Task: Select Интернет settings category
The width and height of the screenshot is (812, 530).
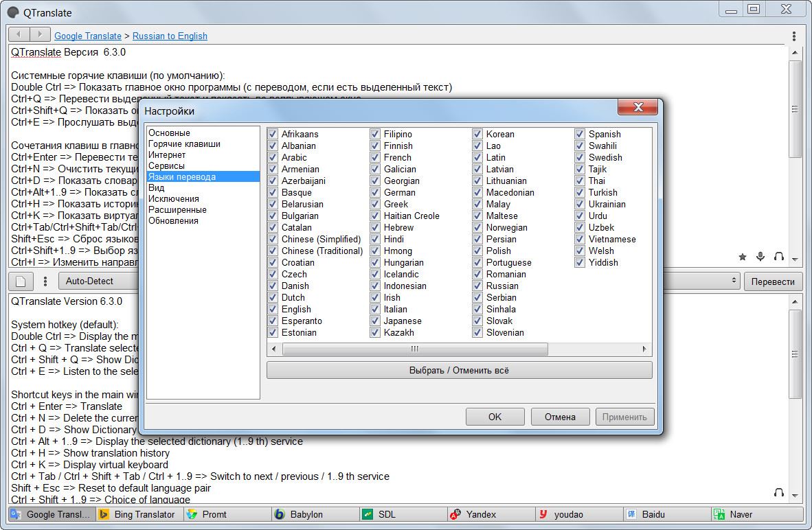Action: [203, 154]
